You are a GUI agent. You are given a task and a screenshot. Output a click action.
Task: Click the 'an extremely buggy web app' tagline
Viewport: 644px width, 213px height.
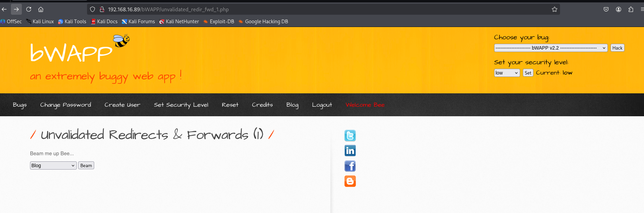point(106,76)
